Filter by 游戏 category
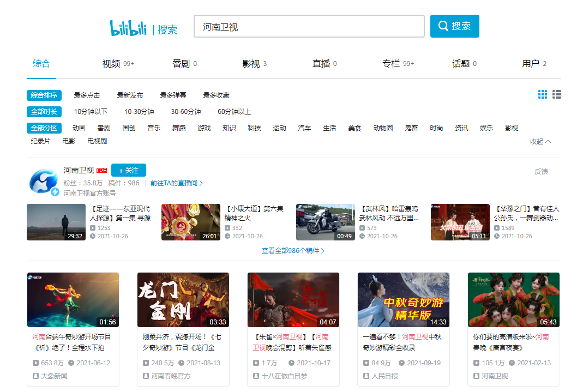583x392 pixels. [x=204, y=128]
